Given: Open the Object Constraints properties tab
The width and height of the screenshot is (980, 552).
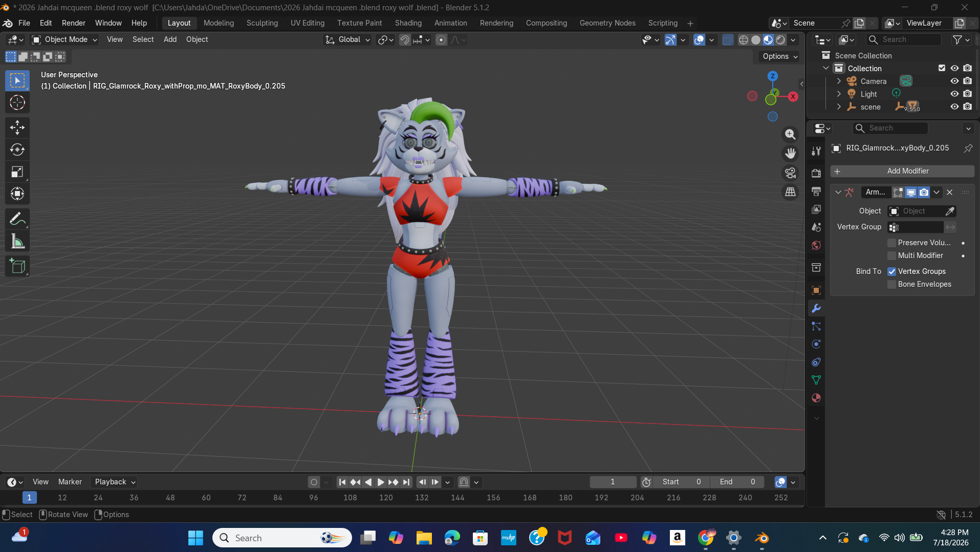Looking at the screenshot, I should click(816, 362).
